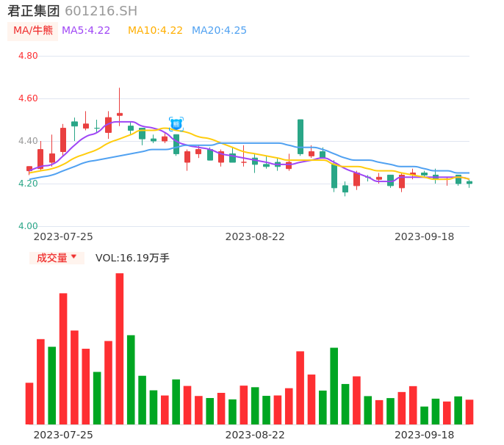Click the stock code 601216.SH
The width and height of the screenshot is (504, 445).
[x=101, y=11]
